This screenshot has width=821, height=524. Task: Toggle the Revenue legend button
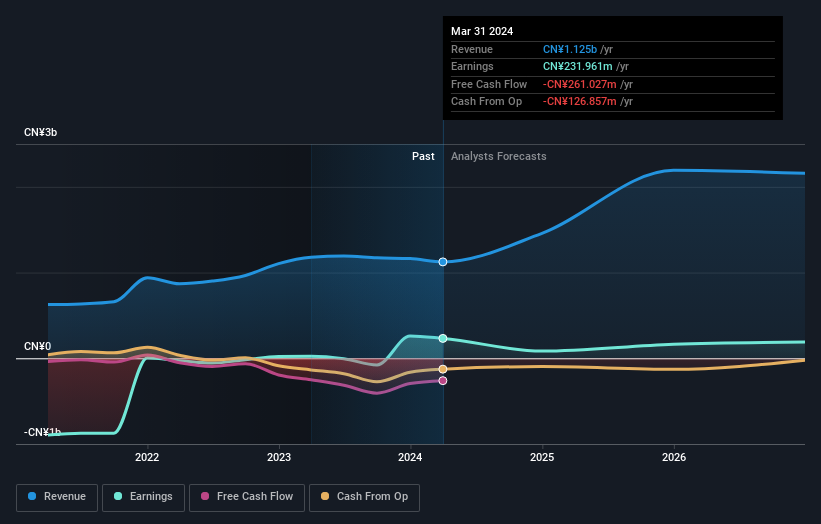(x=57, y=497)
